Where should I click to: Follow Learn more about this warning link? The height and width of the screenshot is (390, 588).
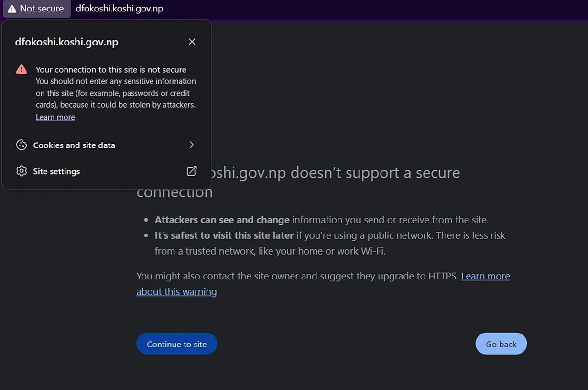323,284
